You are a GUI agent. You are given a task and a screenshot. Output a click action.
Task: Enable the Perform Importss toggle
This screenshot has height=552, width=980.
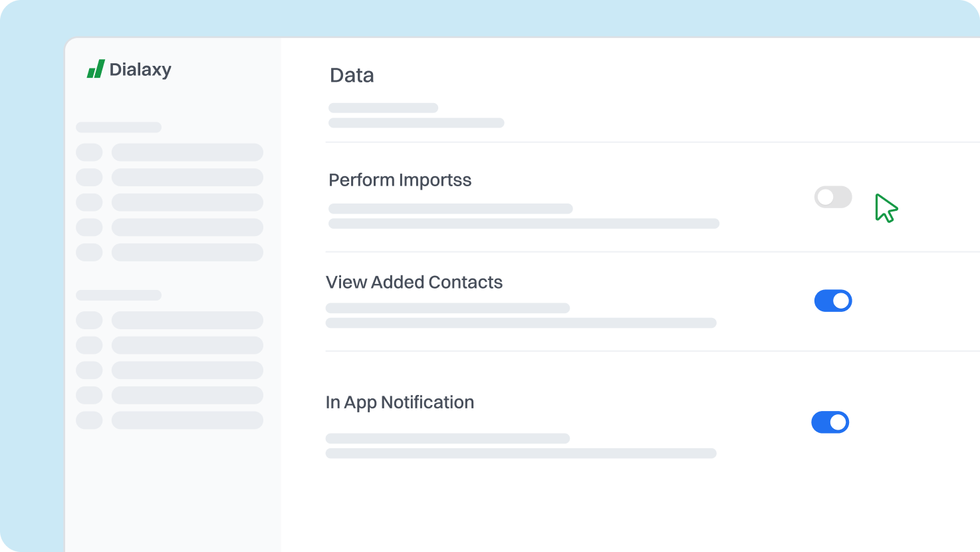click(x=833, y=197)
